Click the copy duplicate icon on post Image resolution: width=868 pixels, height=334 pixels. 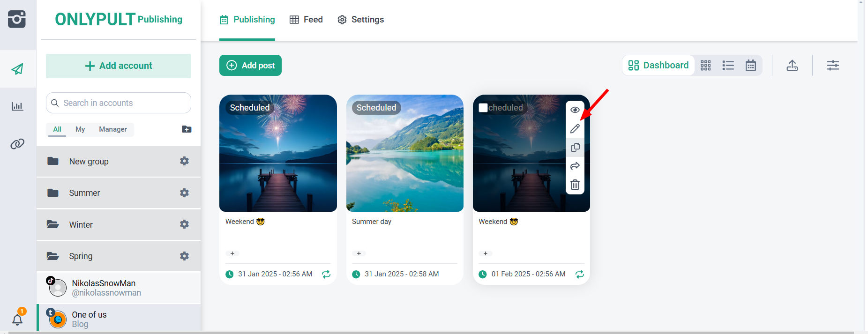click(575, 148)
